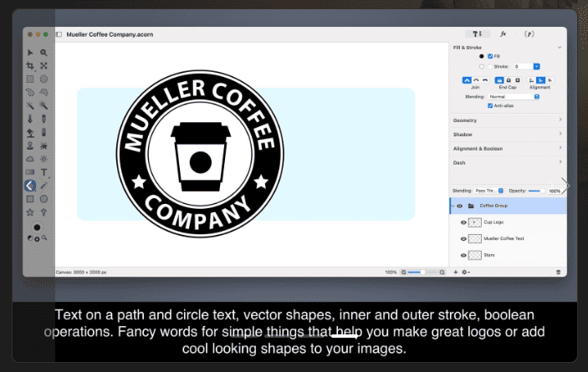Open the shape Blending Normal dropdown
The width and height of the screenshot is (588, 372).
[x=514, y=97]
